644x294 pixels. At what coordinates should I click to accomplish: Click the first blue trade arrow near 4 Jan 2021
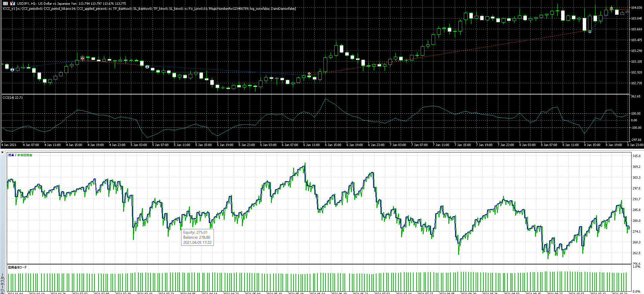click(x=12, y=70)
